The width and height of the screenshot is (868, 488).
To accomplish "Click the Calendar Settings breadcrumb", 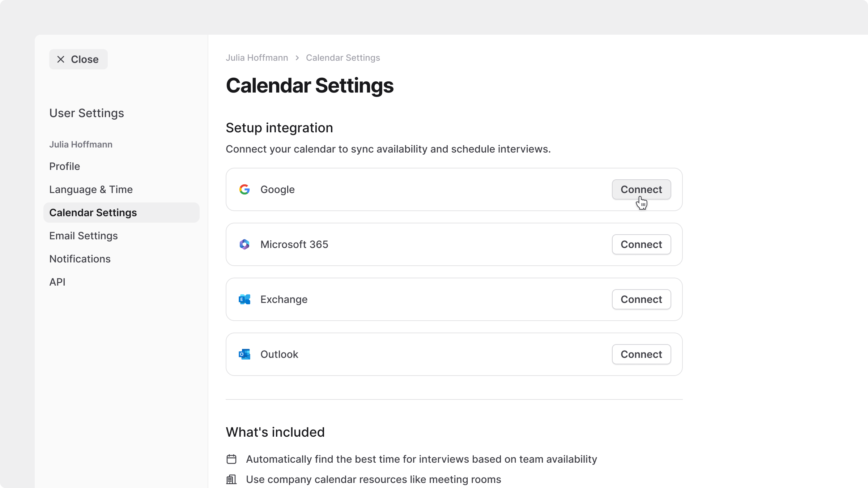I will coord(343,58).
